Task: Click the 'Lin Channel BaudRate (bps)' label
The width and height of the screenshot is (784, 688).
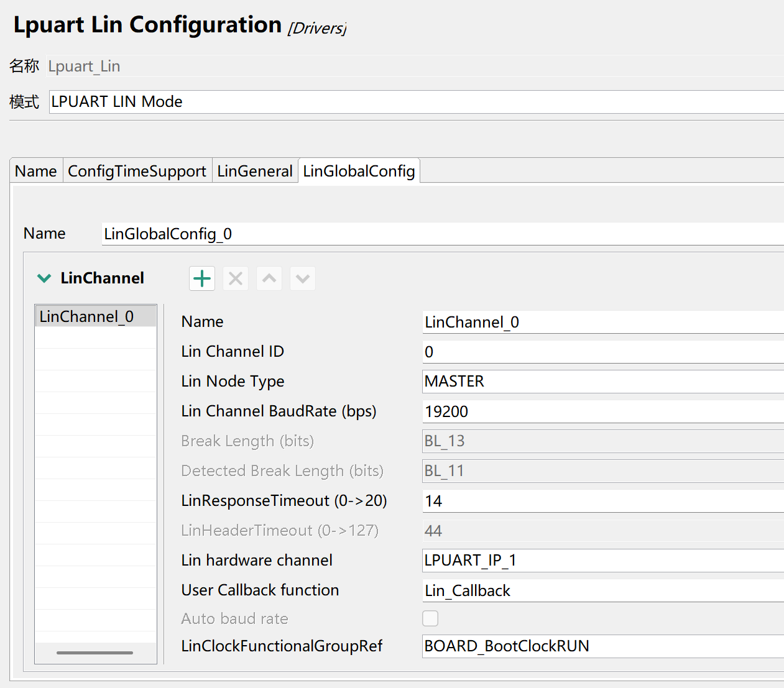Action: [x=279, y=411]
